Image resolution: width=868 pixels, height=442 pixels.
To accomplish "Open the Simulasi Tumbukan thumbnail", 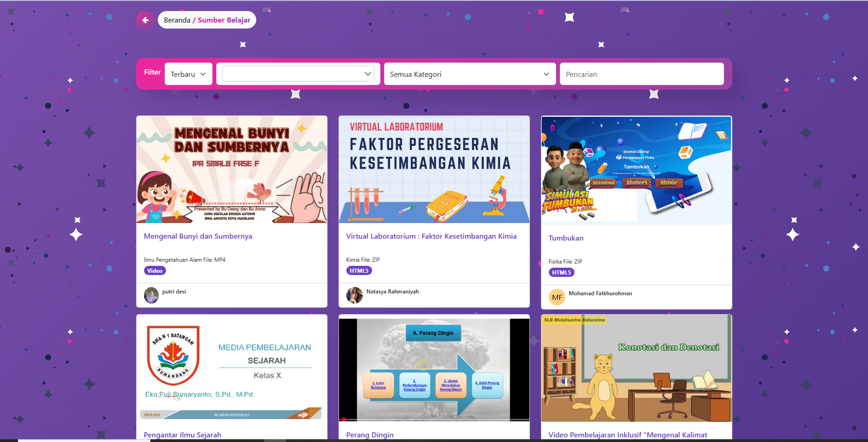I will click(637, 170).
